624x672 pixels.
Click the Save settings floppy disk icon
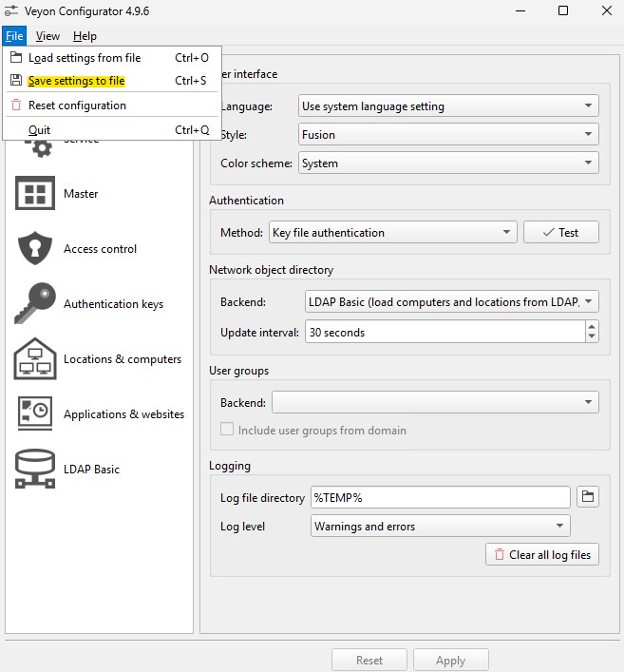click(x=16, y=80)
